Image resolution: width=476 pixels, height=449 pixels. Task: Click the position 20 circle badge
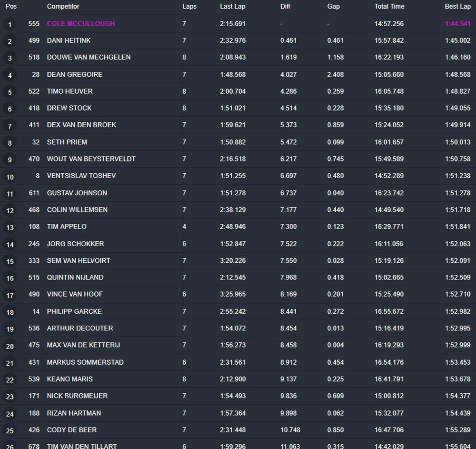pyautogui.click(x=10, y=346)
